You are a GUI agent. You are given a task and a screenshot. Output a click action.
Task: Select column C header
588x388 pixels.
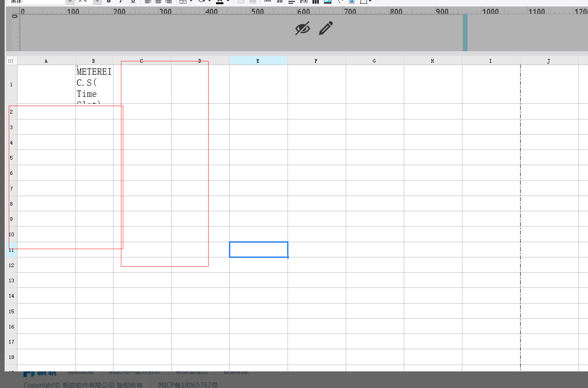(x=142, y=61)
